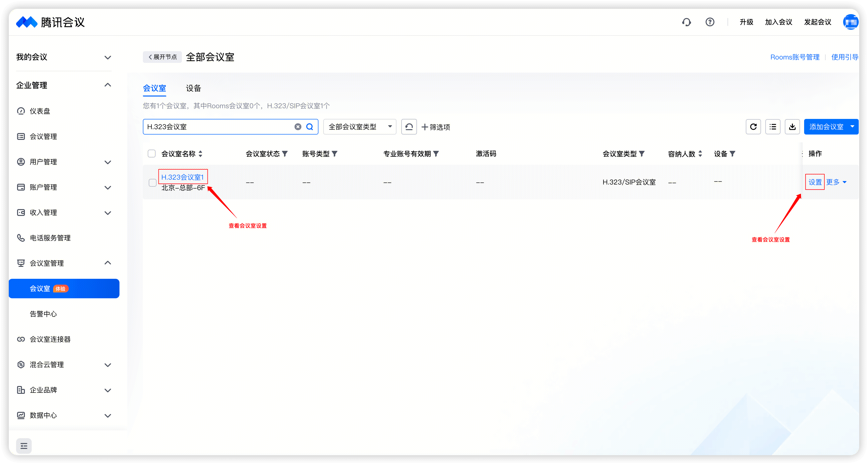
Task: Open 告警中心 in the sidebar
Action: 43,314
